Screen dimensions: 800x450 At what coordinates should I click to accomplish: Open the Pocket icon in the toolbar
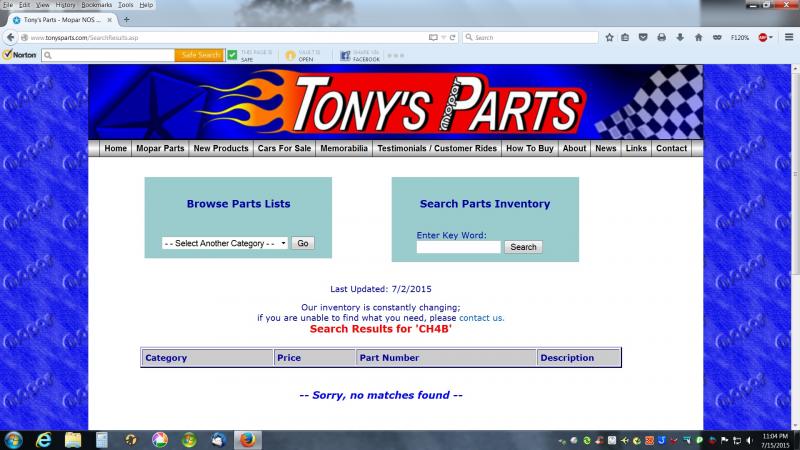point(643,37)
